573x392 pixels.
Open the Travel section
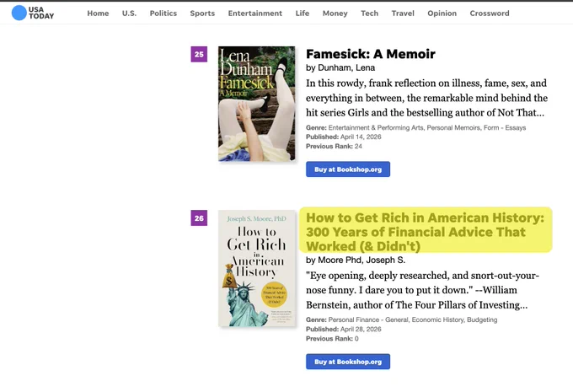coord(403,13)
